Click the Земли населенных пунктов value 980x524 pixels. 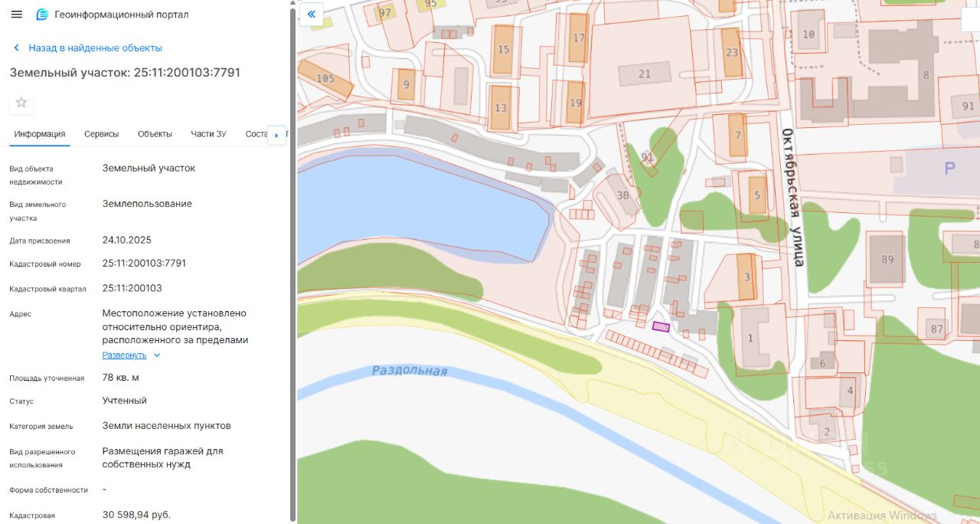[x=167, y=426]
